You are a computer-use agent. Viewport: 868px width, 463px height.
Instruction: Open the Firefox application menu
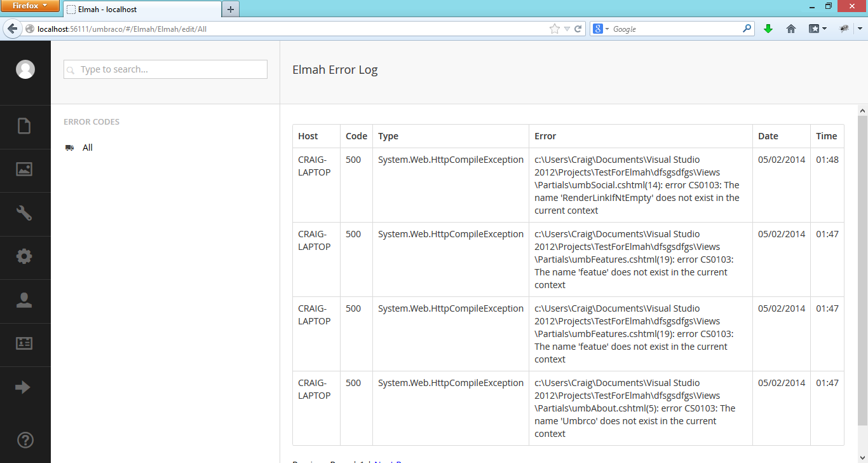[x=30, y=6]
